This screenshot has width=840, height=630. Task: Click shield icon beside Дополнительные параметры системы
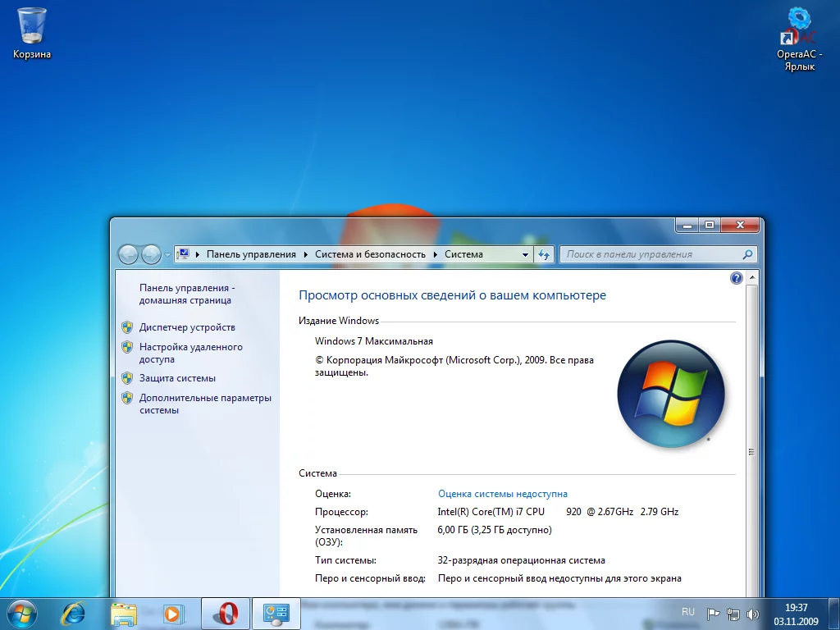(x=127, y=398)
